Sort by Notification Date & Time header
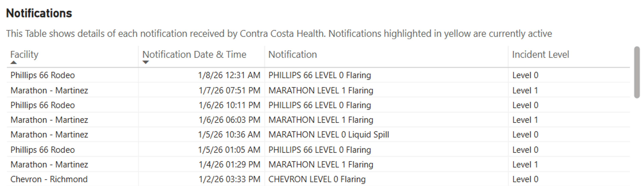 click(194, 54)
